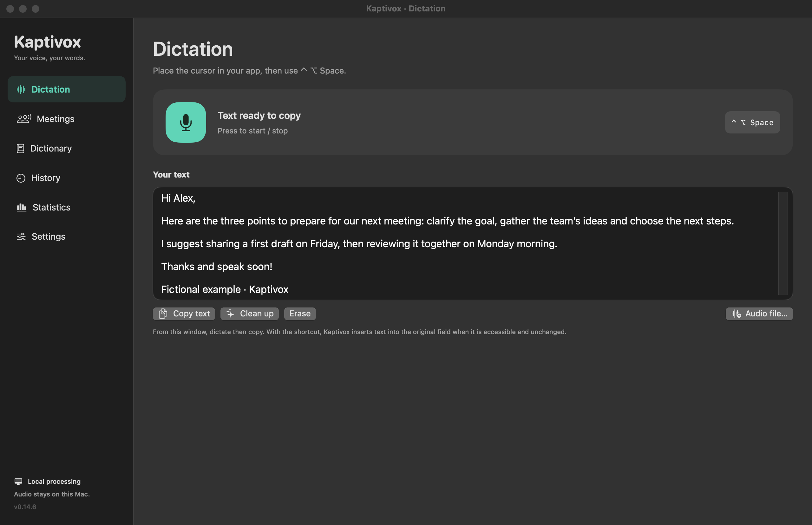The height and width of the screenshot is (525, 812).
Task: Click the 'Press to start / stop' hint
Action: click(x=253, y=131)
